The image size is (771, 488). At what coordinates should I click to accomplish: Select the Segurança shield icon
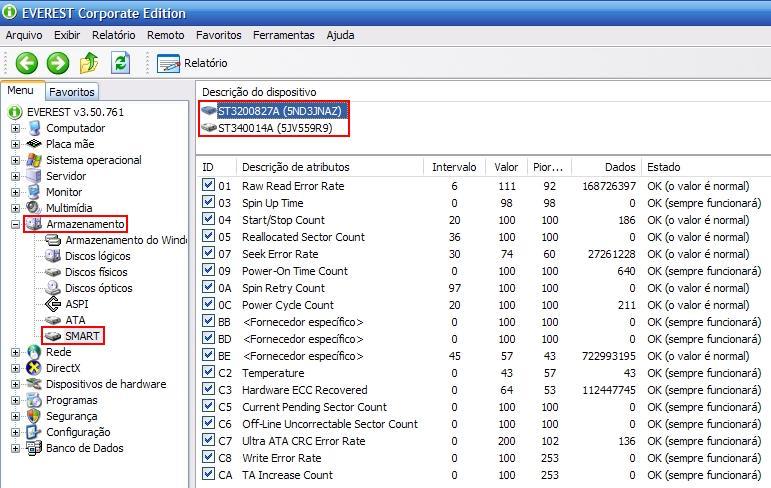33,416
